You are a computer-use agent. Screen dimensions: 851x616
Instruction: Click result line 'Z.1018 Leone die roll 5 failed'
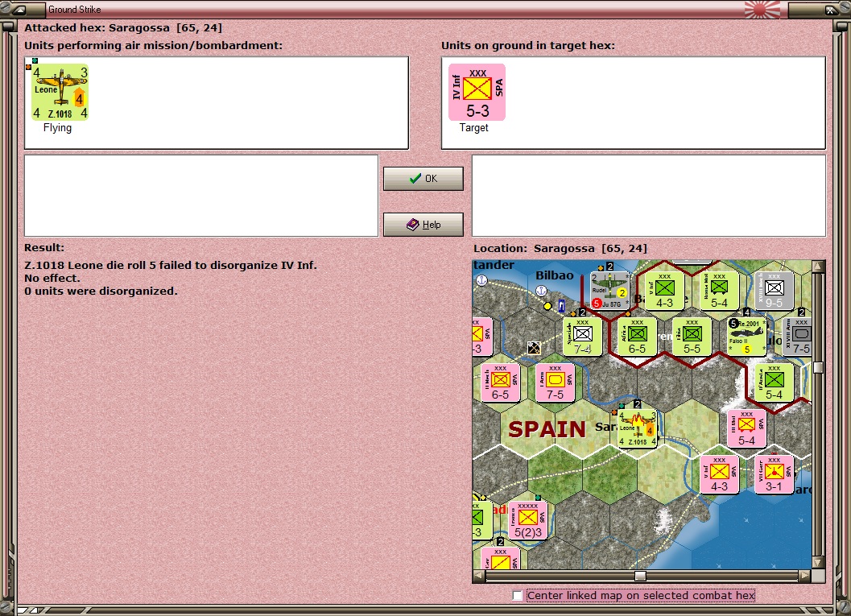point(171,266)
